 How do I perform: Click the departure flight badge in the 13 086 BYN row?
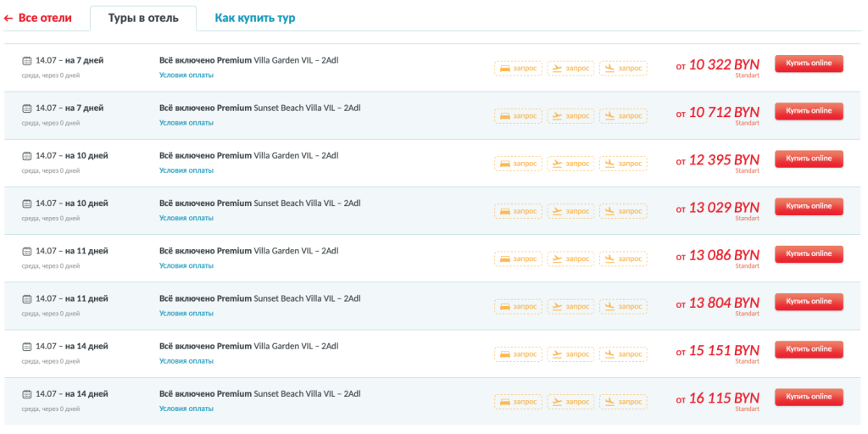point(570,259)
